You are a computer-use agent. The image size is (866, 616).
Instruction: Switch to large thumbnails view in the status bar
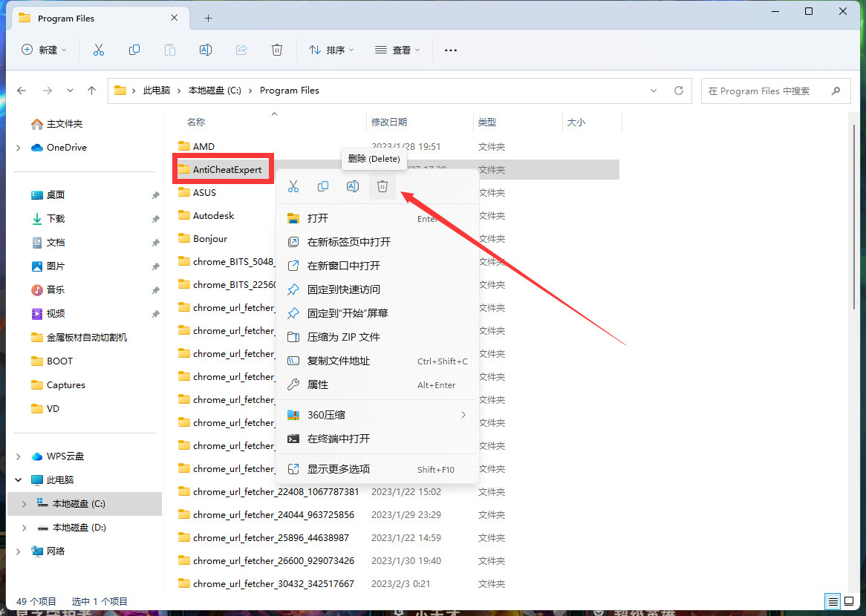[849, 601]
